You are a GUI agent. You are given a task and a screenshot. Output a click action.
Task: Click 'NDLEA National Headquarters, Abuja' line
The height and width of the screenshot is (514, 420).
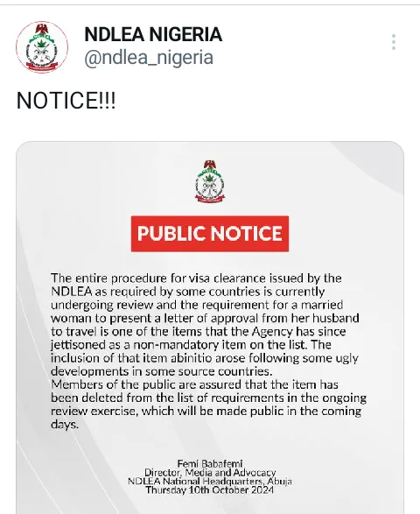tap(210, 482)
